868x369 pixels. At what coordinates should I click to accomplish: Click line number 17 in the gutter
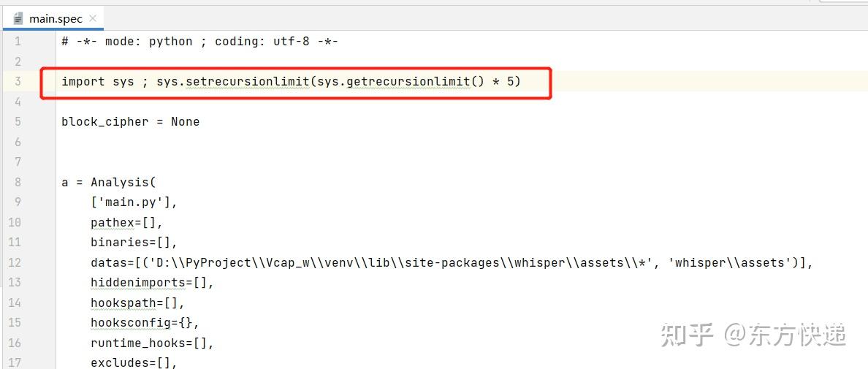pos(15,363)
